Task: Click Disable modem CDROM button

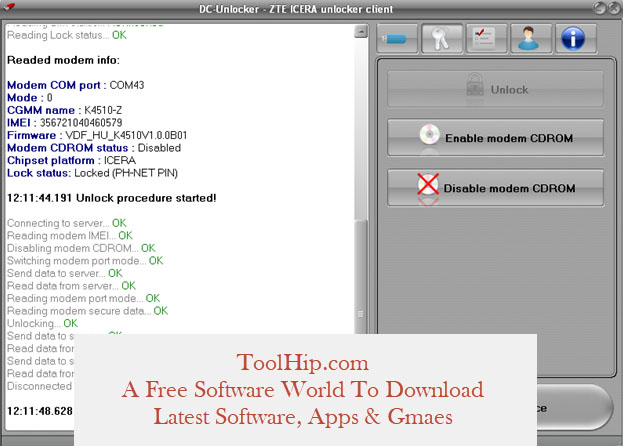Action: click(495, 187)
